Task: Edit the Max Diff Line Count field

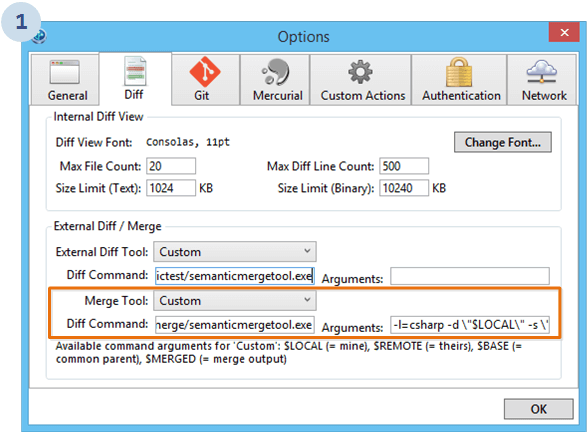Action: (404, 166)
